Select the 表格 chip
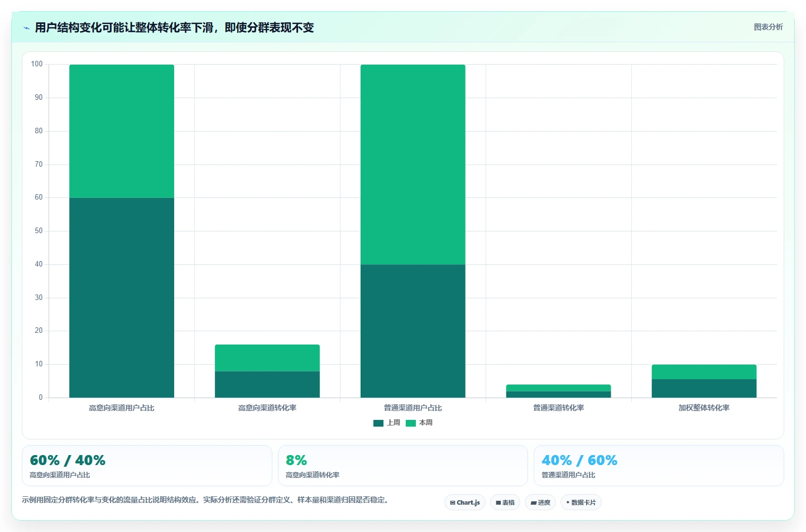The width and height of the screenshot is (806, 532). click(x=505, y=502)
